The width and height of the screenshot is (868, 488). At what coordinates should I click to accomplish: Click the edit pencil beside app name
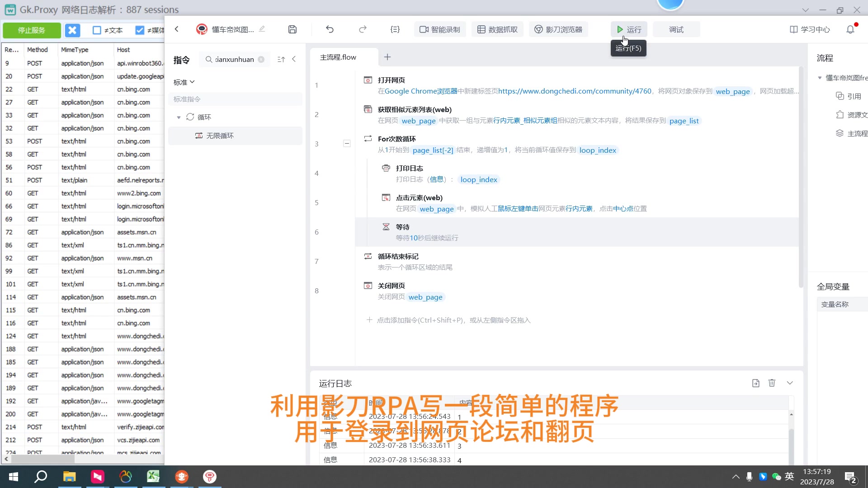[262, 29]
